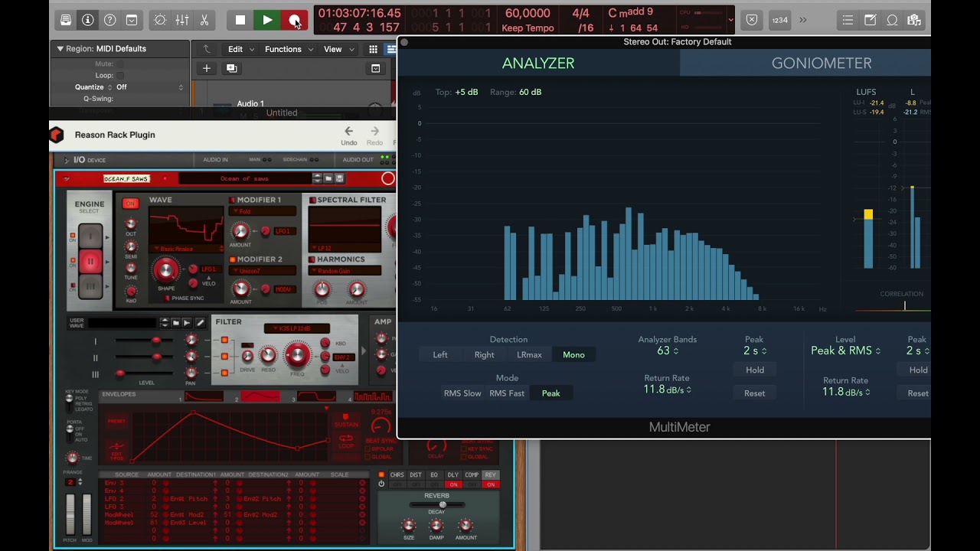Viewport: 980px width, 551px height.
Task: Select engine II in Engine Select
Action: coord(90,261)
